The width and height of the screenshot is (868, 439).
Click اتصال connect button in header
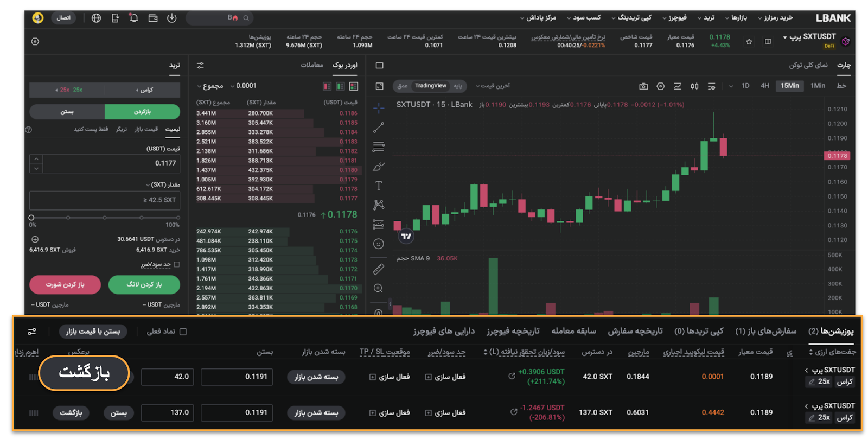coord(63,18)
